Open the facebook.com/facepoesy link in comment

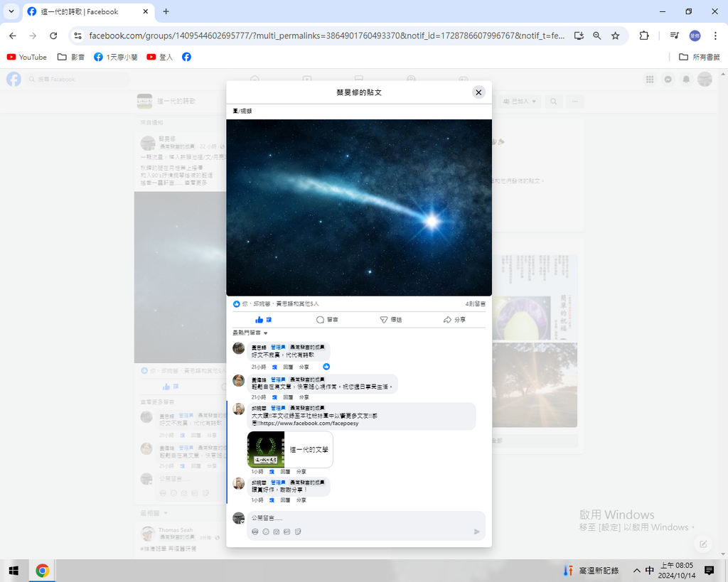(x=309, y=423)
